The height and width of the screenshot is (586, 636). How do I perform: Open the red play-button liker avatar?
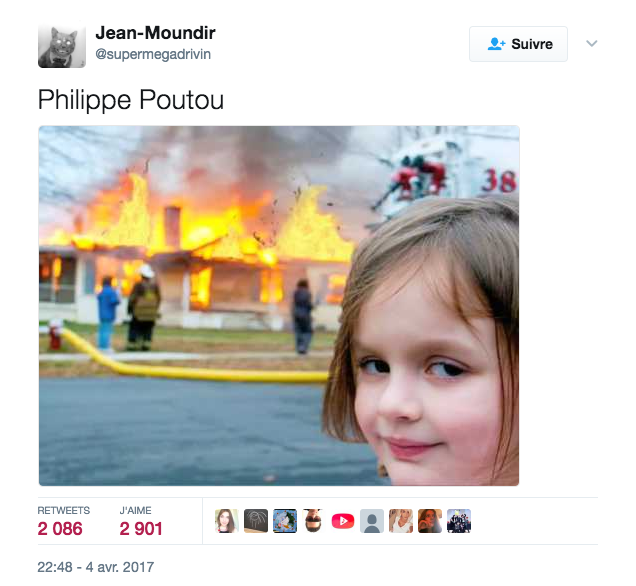pyautogui.click(x=343, y=521)
